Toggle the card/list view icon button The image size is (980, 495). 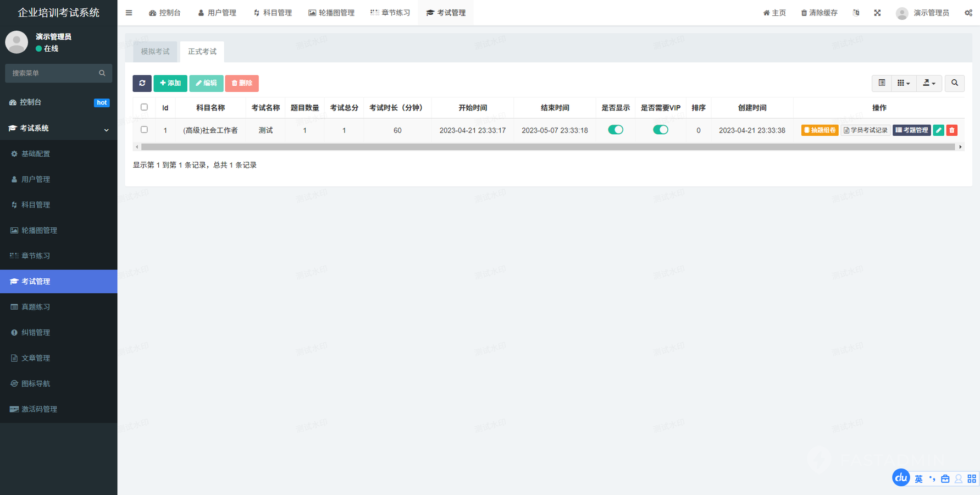(882, 83)
